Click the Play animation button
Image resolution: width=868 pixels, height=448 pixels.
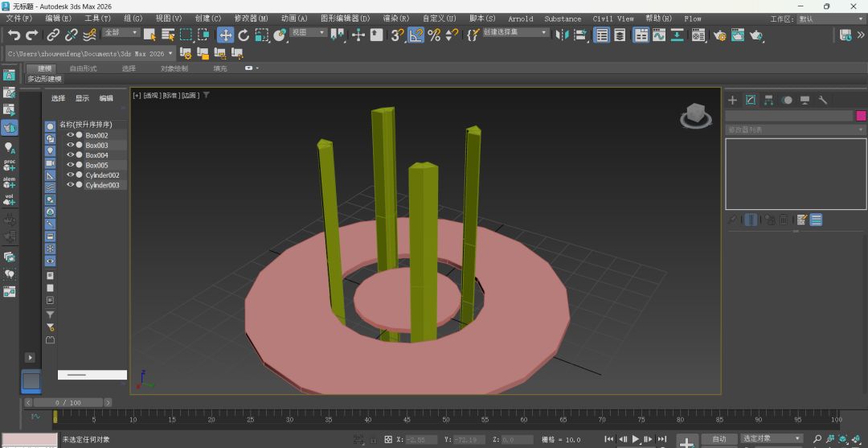pyautogui.click(x=636, y=439)
